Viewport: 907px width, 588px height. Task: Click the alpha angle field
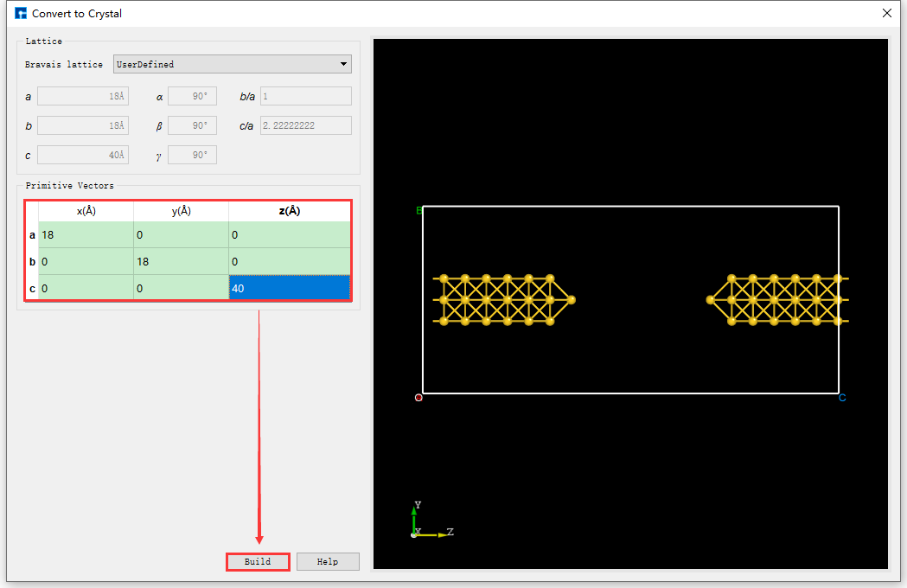tap(192, 97)
